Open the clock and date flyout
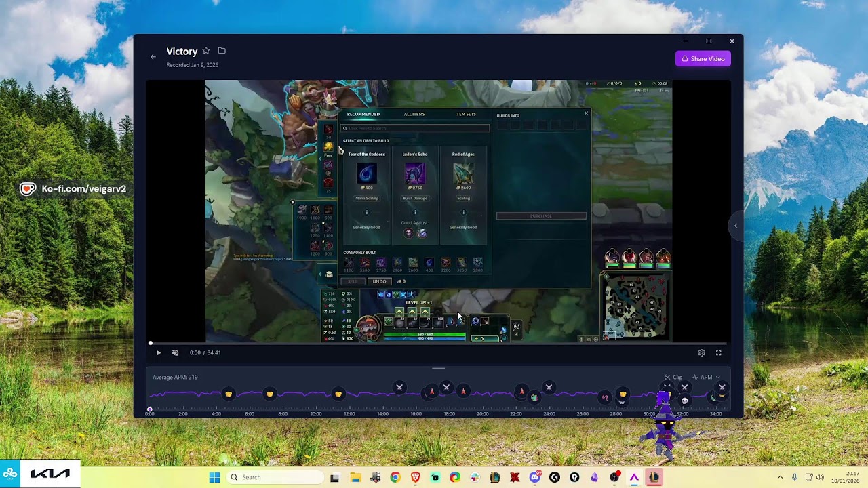The image size is (868, 488). point(846,477)
